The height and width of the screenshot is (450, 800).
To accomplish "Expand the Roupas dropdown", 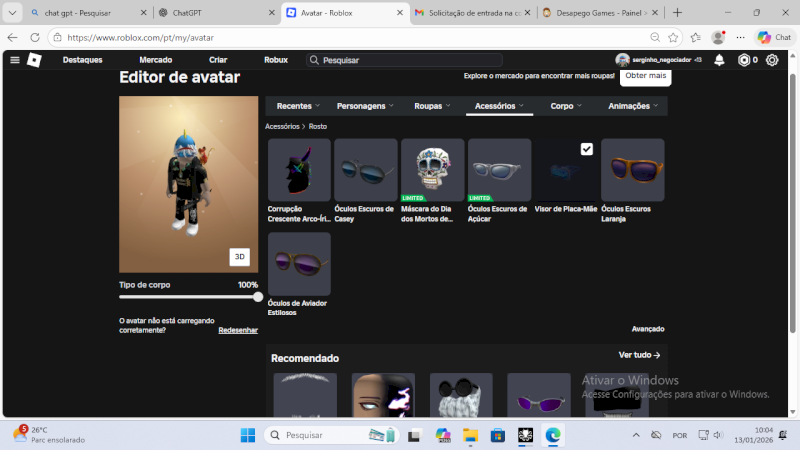I will 432,105.
